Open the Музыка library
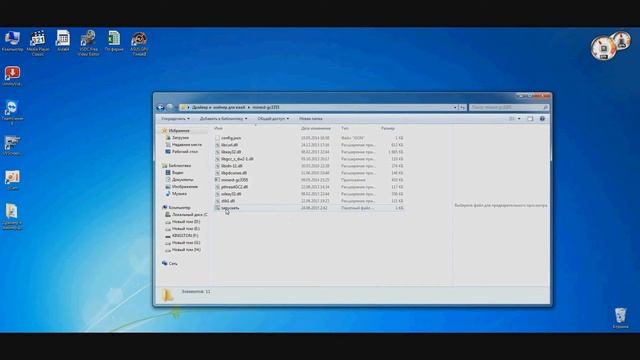Screen dimensions: 640x360 (x=179, y=193)
